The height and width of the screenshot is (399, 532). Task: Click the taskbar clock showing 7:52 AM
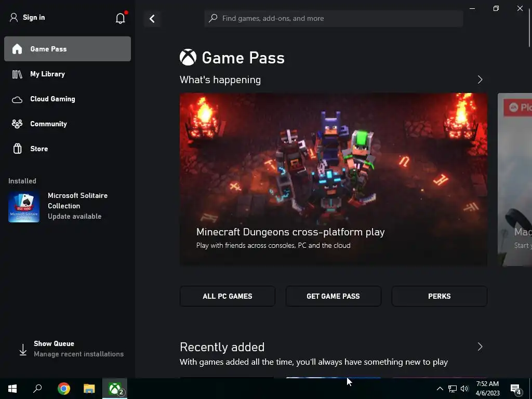pyautogui.click(x=487, y=389)
